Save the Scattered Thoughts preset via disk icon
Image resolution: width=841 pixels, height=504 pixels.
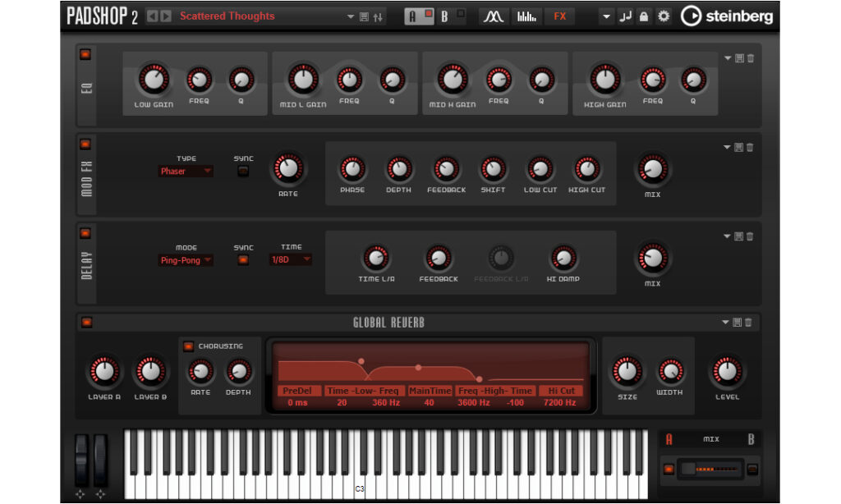point(364,17)
